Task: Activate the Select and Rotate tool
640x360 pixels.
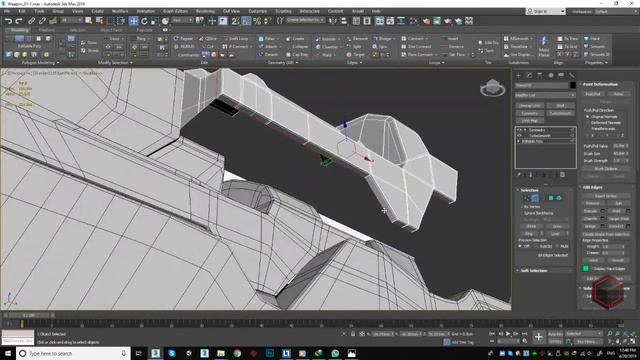Action: 144,21
